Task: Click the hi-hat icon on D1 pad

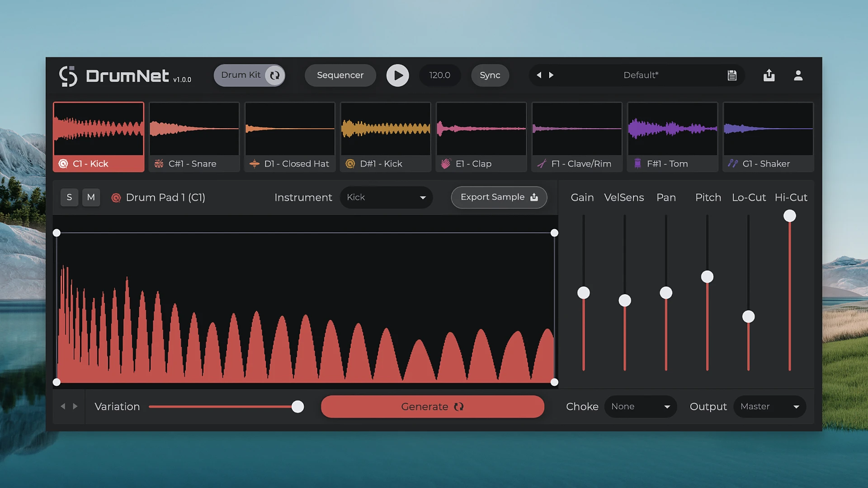Action: (x=255, y=164)
